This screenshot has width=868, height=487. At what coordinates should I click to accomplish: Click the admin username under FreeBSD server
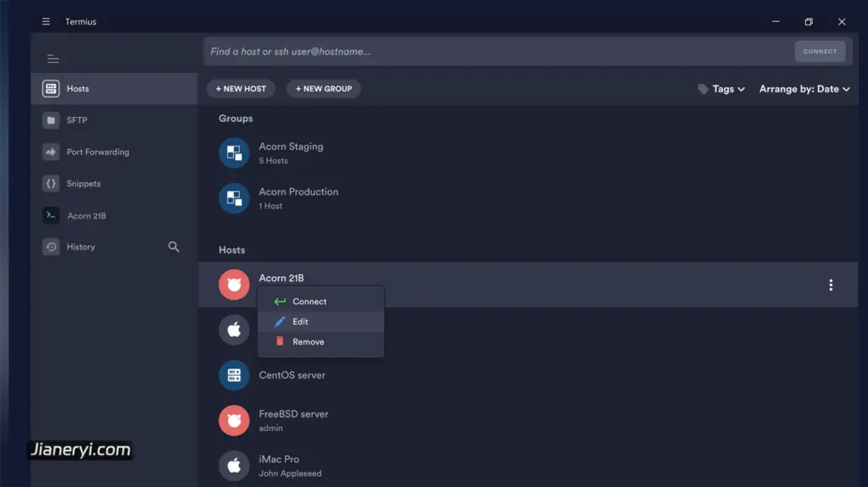[x=270, y=429]
